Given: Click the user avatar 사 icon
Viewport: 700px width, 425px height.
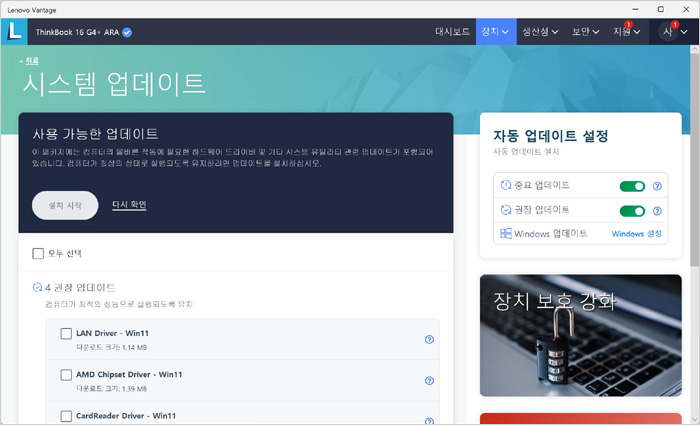Looking at the screenshot, I should coord(668,32).
